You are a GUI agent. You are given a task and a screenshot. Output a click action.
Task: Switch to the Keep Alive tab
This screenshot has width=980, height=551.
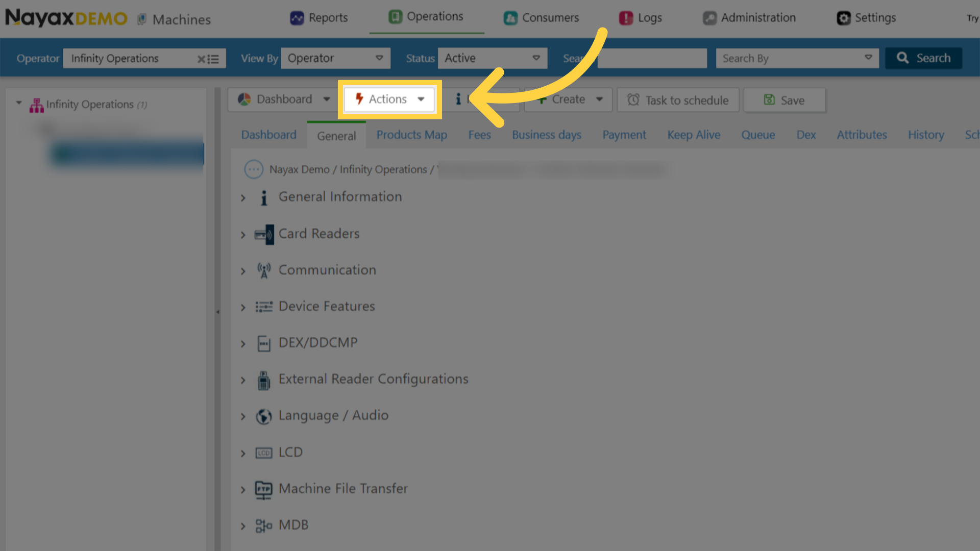[x=694, y=135]
